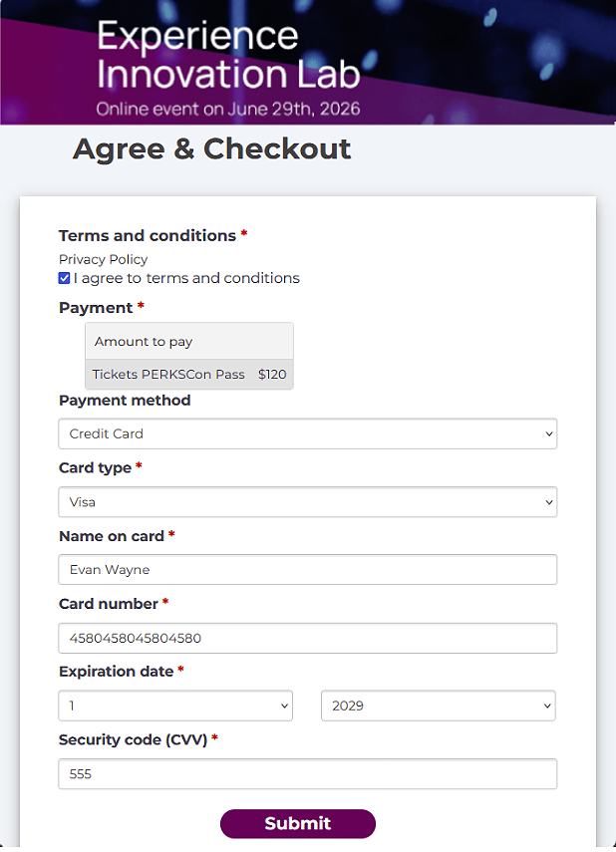The image size is (616, 852).
Task: Open the expiration year dropdown showing 2029
Action: 438,706
